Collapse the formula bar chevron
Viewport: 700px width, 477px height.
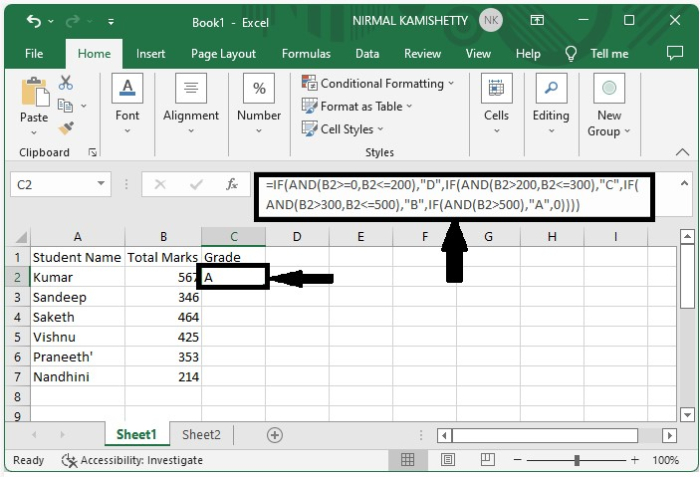click(684, 184)
